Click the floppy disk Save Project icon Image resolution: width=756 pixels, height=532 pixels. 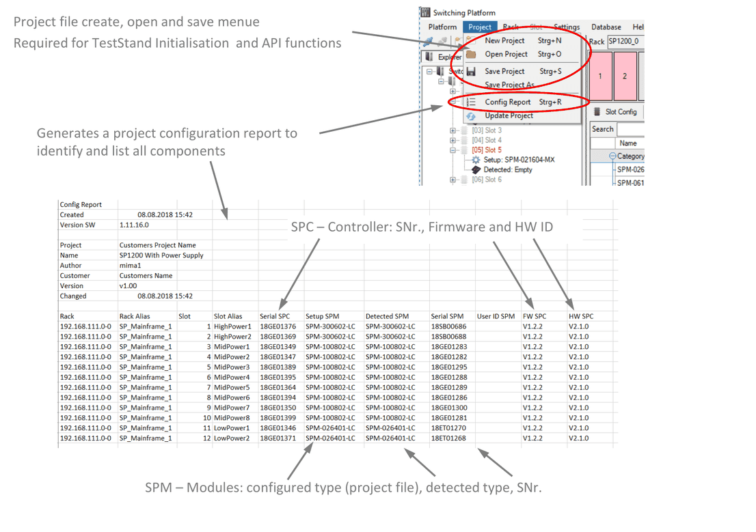pos(471,71)
